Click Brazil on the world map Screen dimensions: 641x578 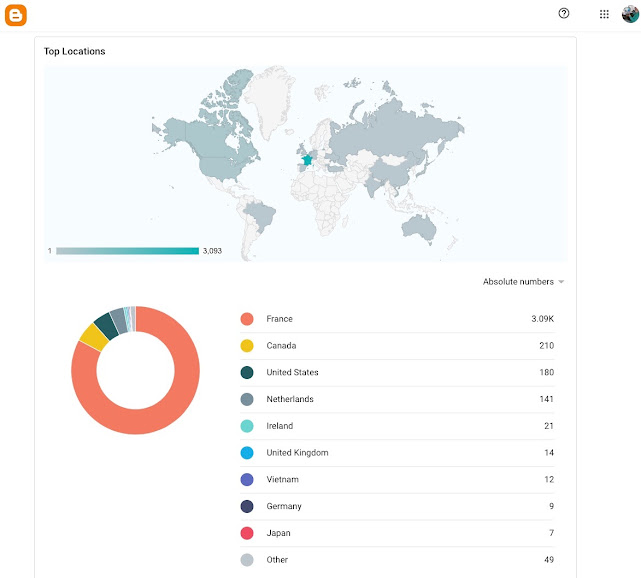pyautogui.click(x=262, y=215)
